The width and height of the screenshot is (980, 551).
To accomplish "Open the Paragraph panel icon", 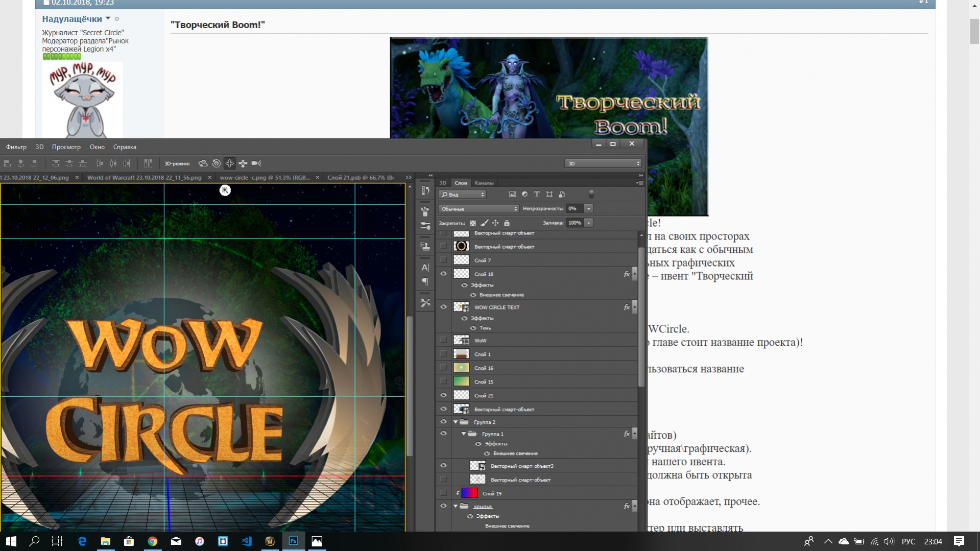I will [x=425, y=281].
